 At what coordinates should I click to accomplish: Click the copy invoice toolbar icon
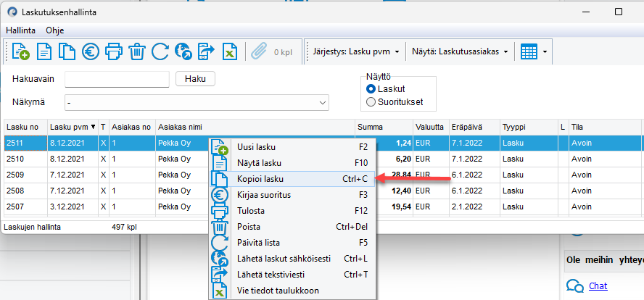[x=67, y=51]
